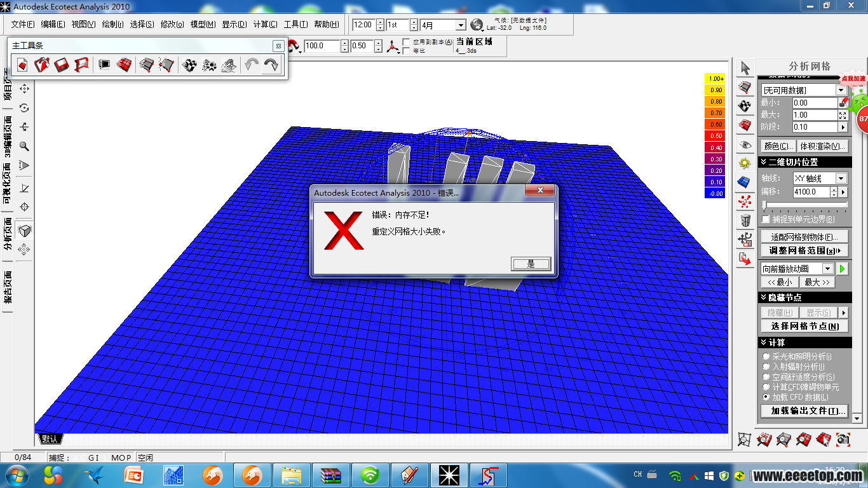Click the XYZ axis icon in top toolbar
Screen dimensions: 868x488
(x=394, y=46)
